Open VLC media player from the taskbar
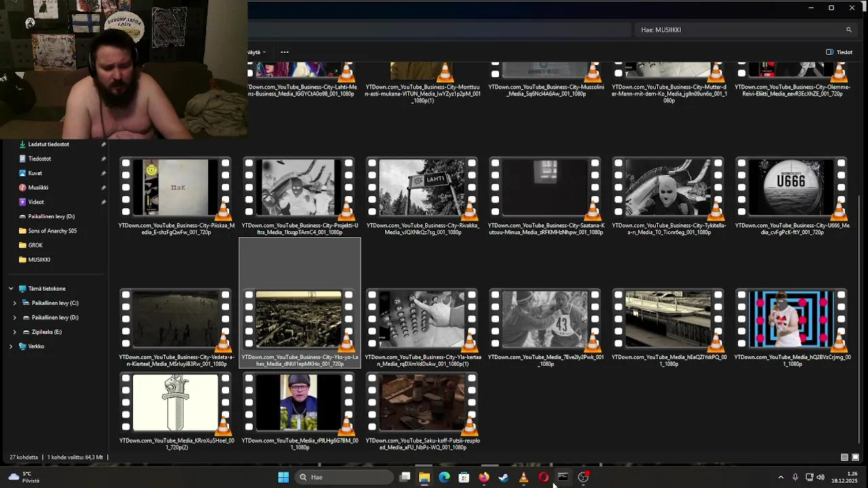This screenshot has width=868, height=488. coord(524,477)
